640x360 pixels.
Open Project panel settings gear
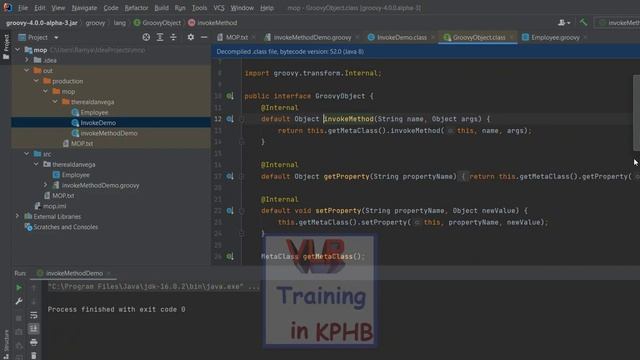(191, 37)
